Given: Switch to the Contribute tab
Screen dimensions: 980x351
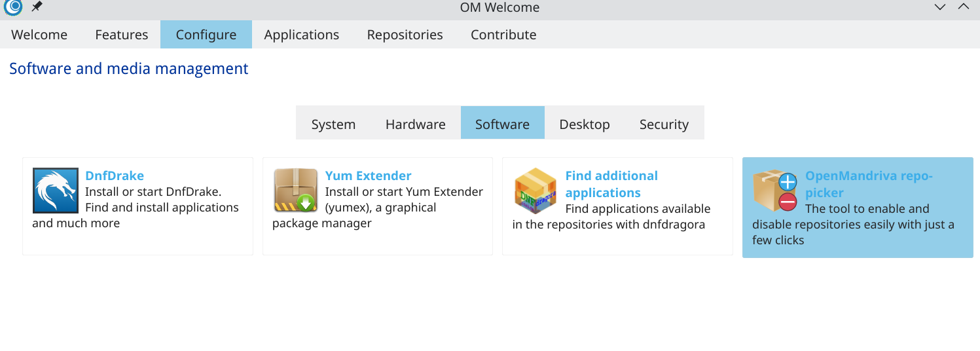Looking at the screenshot, I should pyautogui.click(x=503, y=35).
